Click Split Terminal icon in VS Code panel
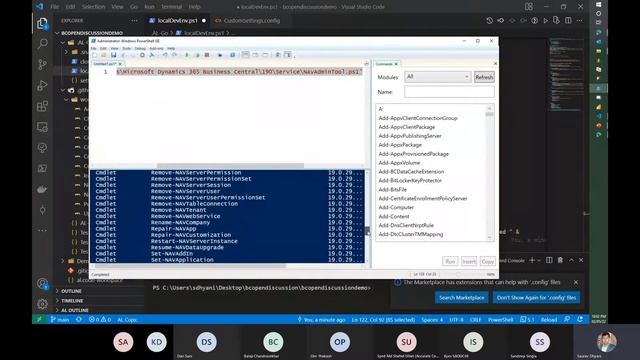This screenshot has height=360, width=640. pos(549,260)
